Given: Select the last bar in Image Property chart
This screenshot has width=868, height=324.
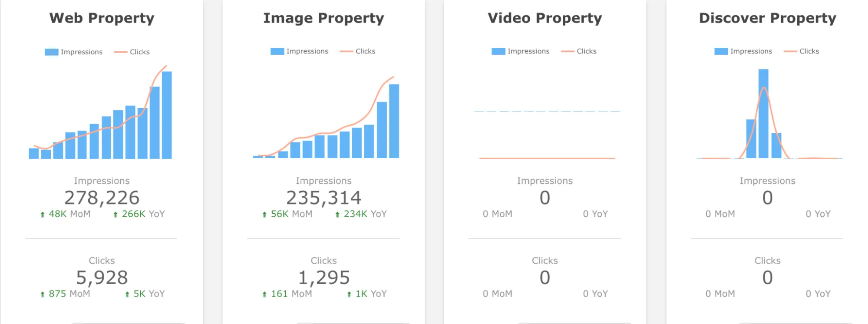Looking at the screenshot, I should coord(394,121).
